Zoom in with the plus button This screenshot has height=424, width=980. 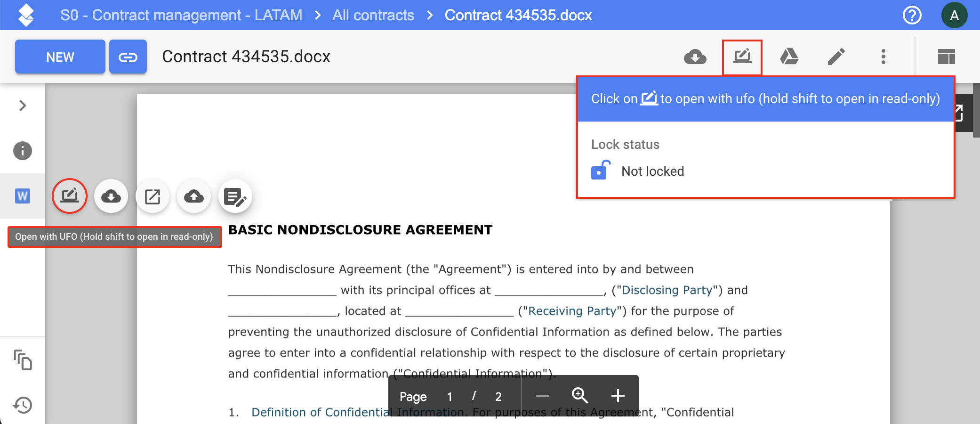pos(618,396)
